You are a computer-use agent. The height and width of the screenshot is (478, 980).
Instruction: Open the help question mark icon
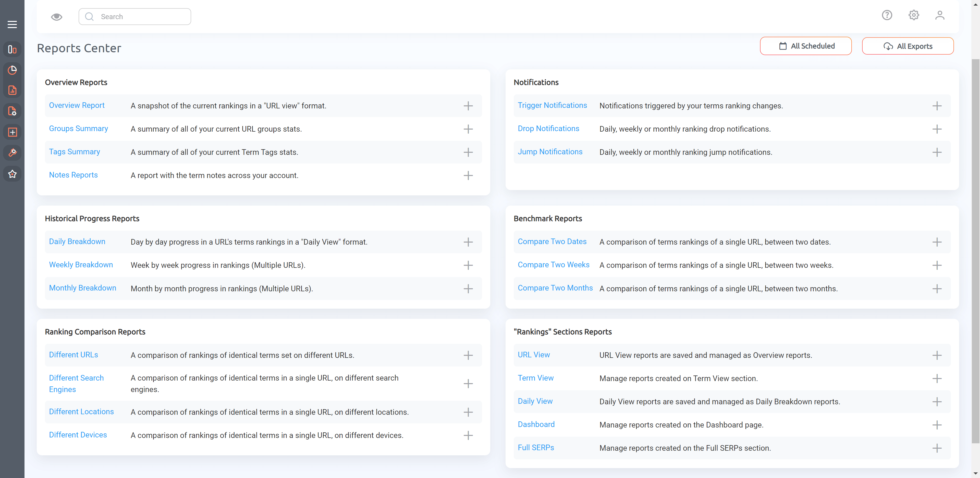[x=887, y=15]
